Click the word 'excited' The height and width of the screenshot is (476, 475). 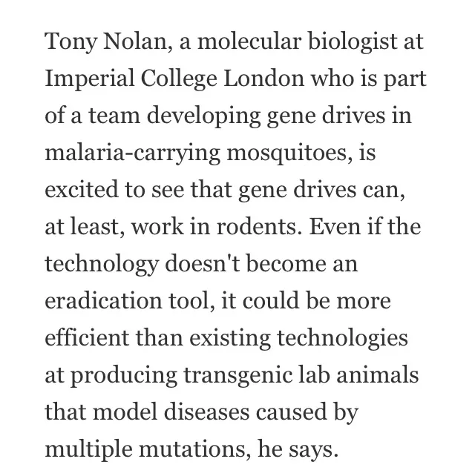click(x=81, y=189)
